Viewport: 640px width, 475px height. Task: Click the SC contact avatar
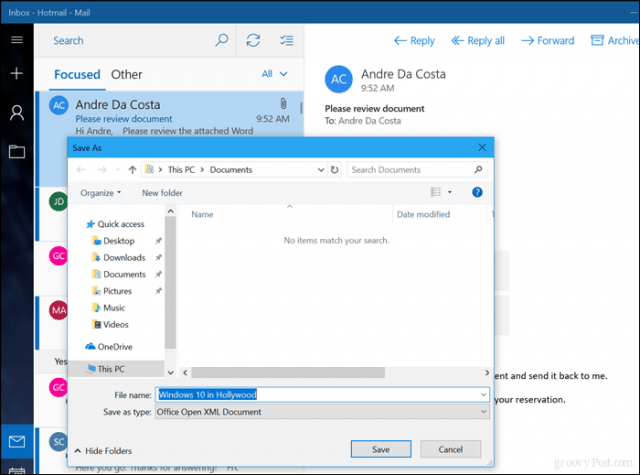pyautogui.click(x=58, y=442)
